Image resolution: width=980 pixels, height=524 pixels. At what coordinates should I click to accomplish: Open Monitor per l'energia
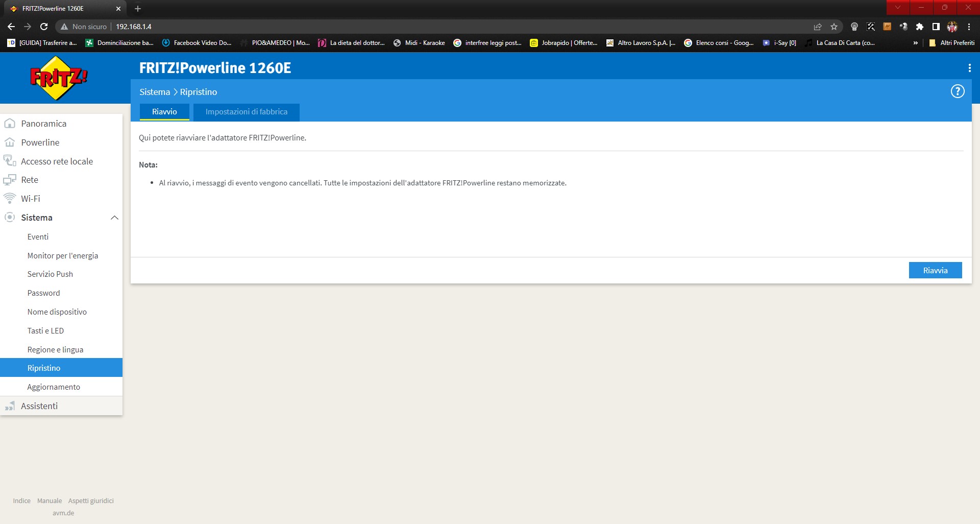coord(63,255)
